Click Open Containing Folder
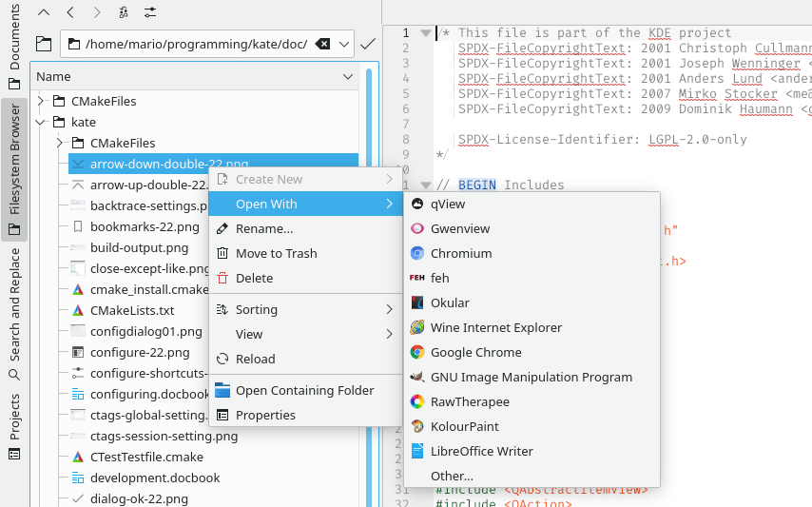This screenshot has width=812, height=507. click(304, 390)
